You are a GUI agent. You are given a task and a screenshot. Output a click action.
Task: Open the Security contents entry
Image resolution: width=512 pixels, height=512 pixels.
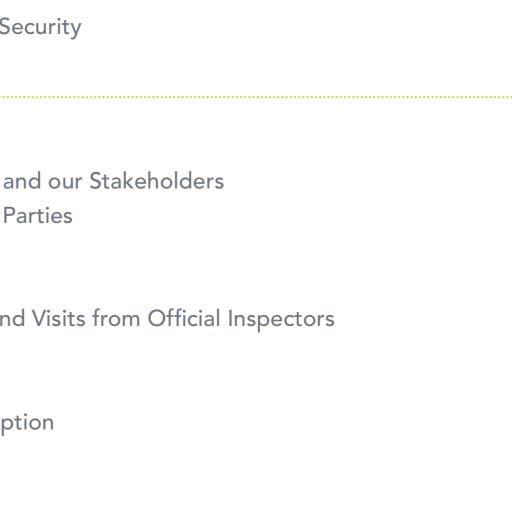tap(40, 28)
